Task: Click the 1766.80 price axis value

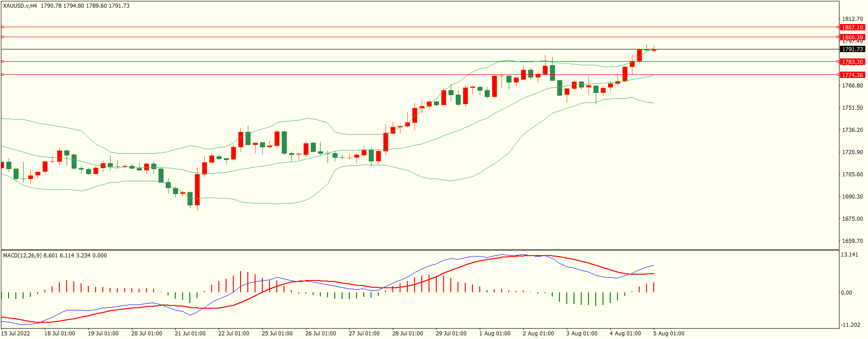Action: click(x=852, y=86)
